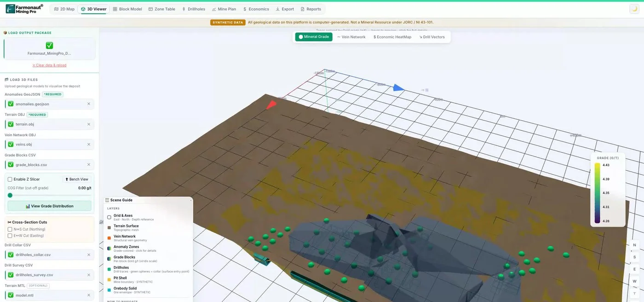Image resolution: width=644 pixels, height=302 pixels.
Task: Click the Scene Guide title icon
Action: click(x=107, y=200)
